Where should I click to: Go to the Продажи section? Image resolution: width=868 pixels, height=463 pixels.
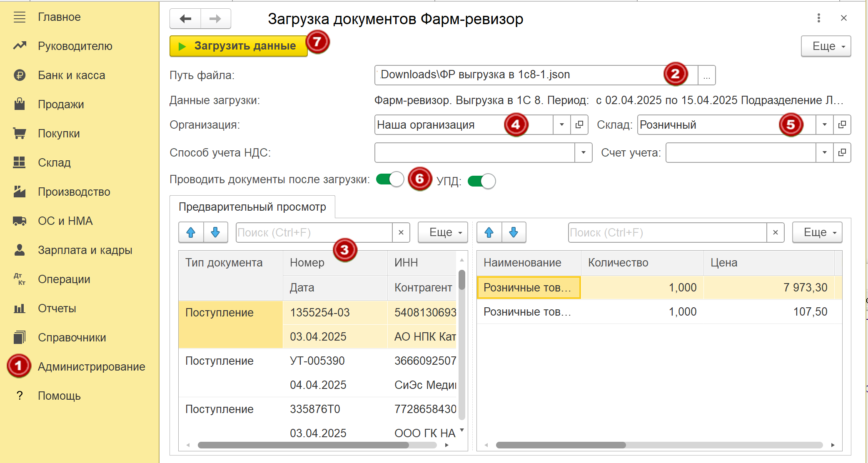point(61,105)
